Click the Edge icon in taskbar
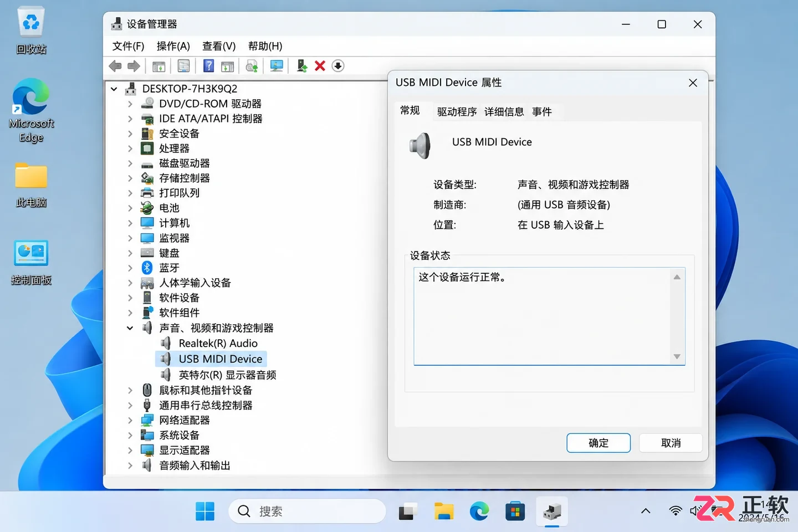The width and height of the screenshot is (798, 532). (x=479, y=511)
